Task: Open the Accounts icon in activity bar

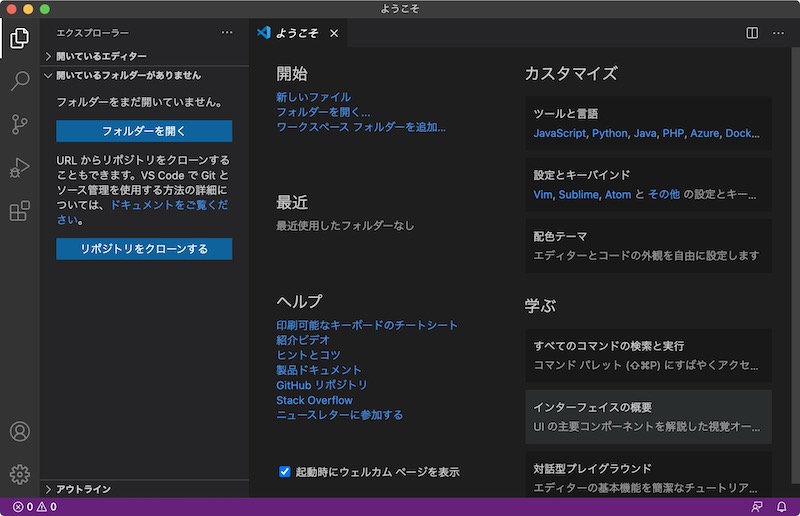Action: [x=19, y=432]
